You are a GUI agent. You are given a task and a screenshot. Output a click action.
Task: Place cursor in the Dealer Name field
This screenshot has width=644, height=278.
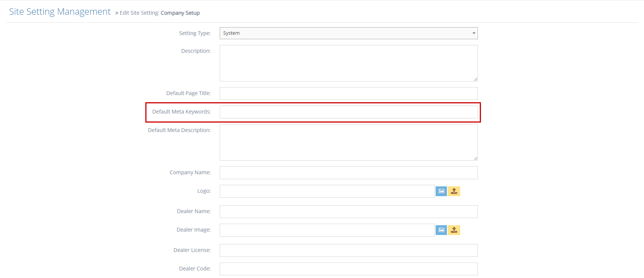click(348, 212)
